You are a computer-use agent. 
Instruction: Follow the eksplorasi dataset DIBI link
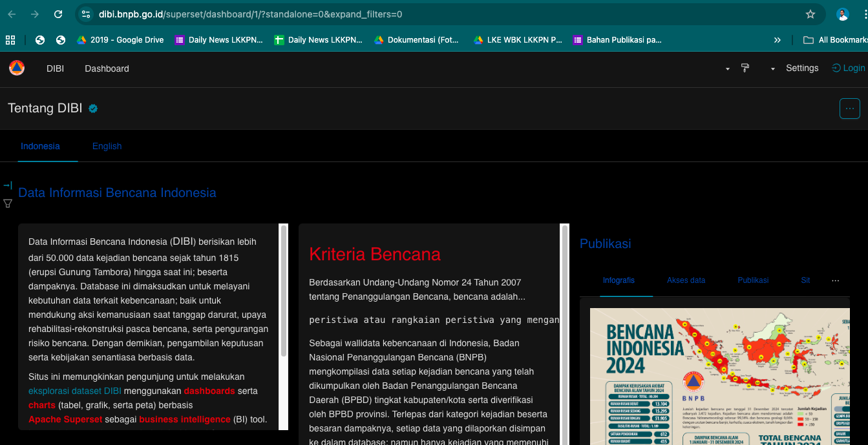[74, 391]
